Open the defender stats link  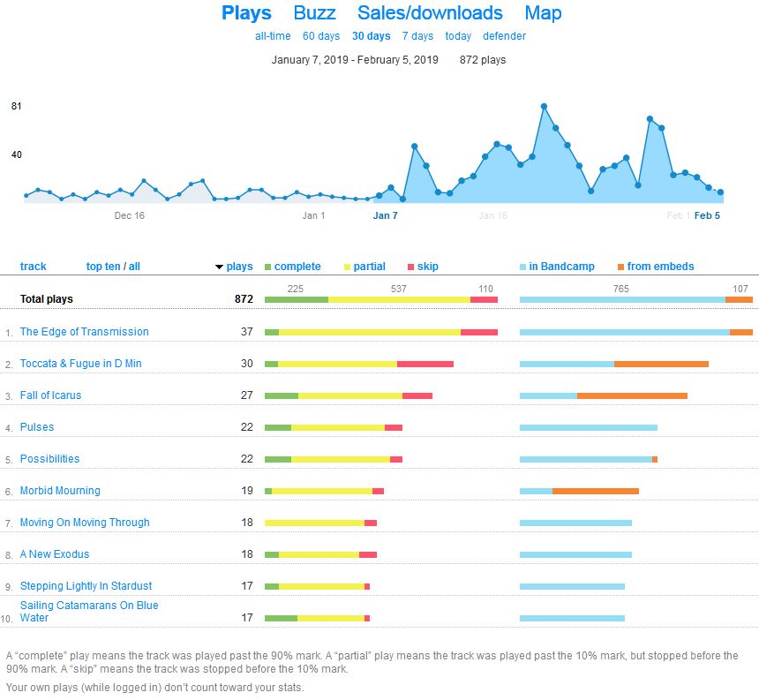pos(504,36)
